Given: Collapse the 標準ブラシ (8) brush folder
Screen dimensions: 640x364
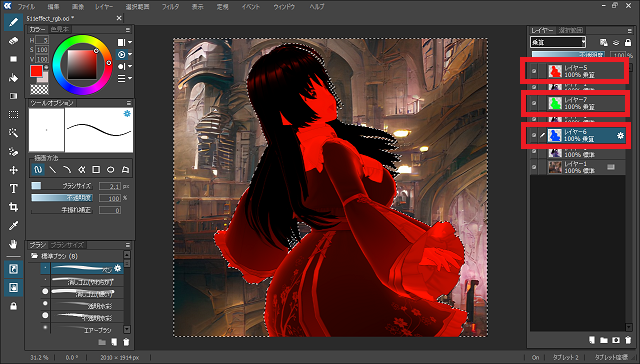Looking at the screenshot, I should click(x=34, y=256).
